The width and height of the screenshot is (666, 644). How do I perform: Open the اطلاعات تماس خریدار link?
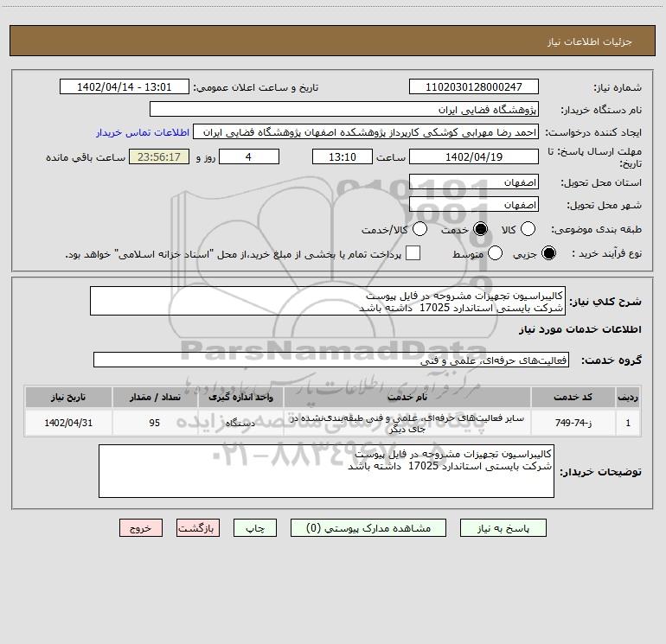coord(143,132)
